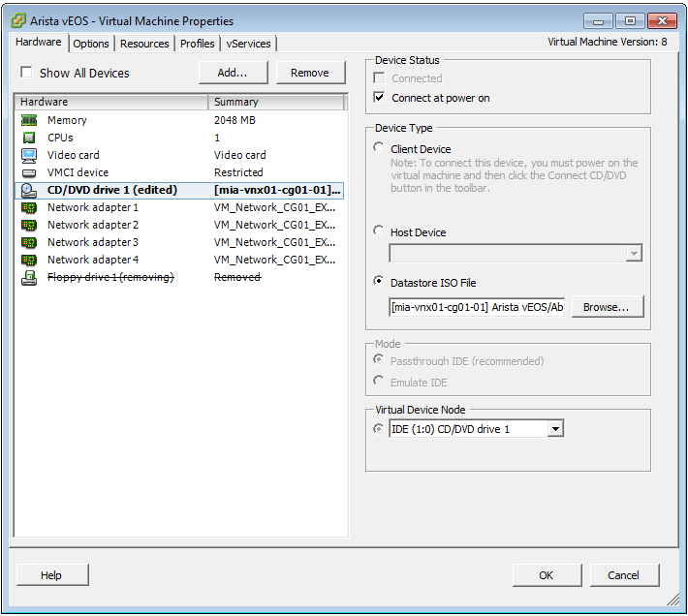Select the Client Device radio button
Screen dimensions: 688x616
[379, 147]
